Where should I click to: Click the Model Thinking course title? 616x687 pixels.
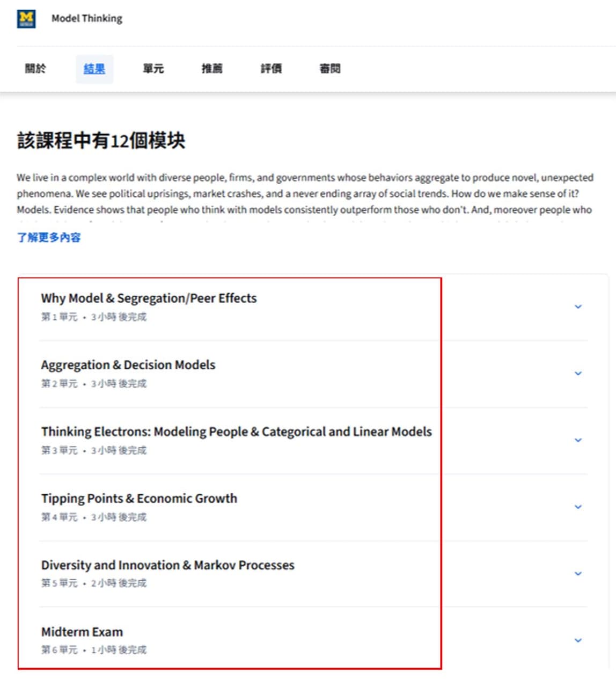coord(87,18)
